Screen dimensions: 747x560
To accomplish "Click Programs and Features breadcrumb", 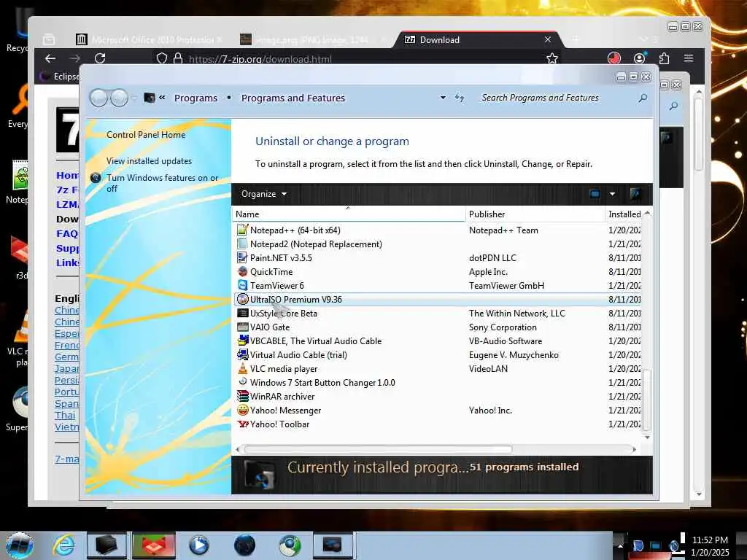I will pos(293,98).
